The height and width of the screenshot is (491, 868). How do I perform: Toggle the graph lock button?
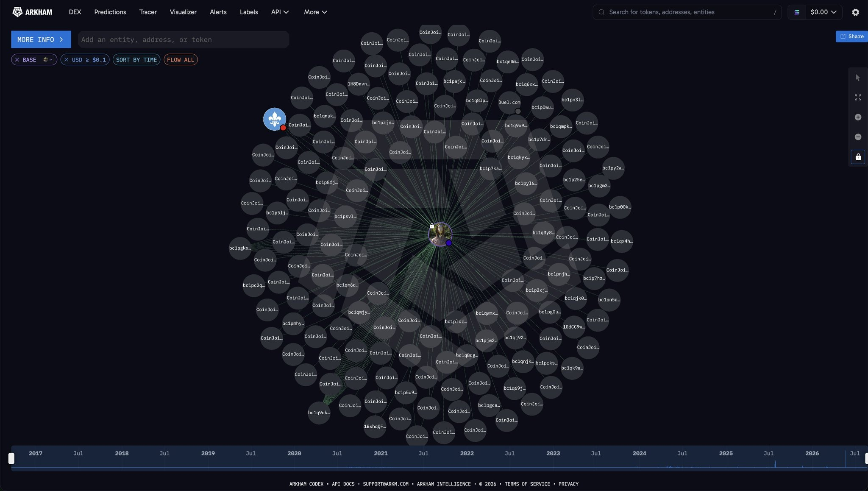858,157
